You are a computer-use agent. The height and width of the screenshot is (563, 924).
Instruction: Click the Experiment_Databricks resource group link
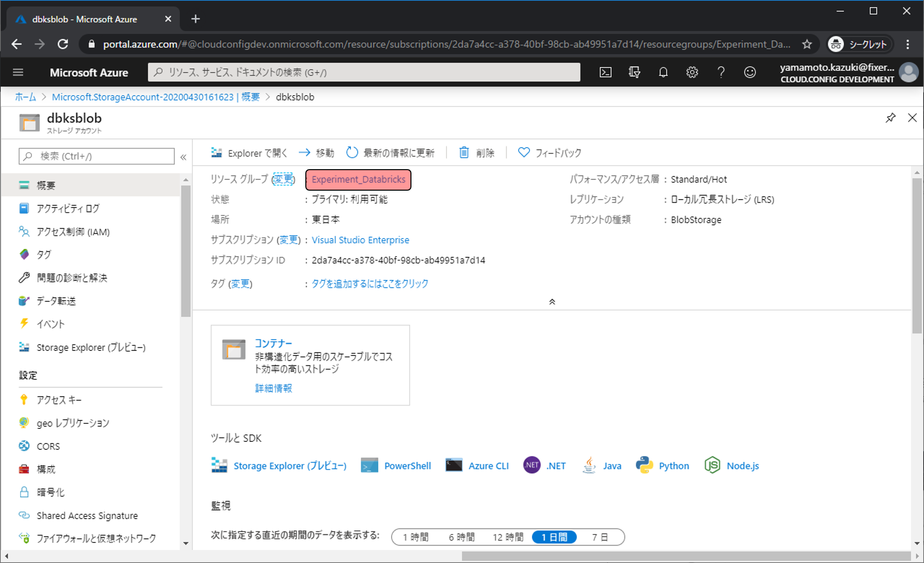pos(358,180)
